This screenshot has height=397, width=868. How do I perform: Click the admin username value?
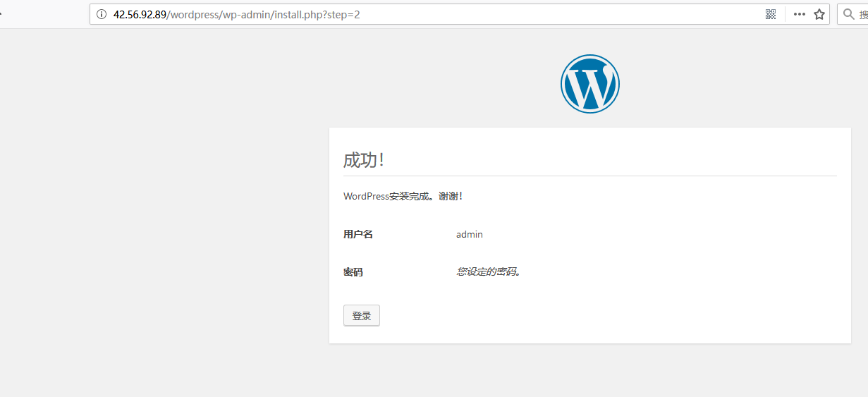pyautogui.click(x=469, y=234)
